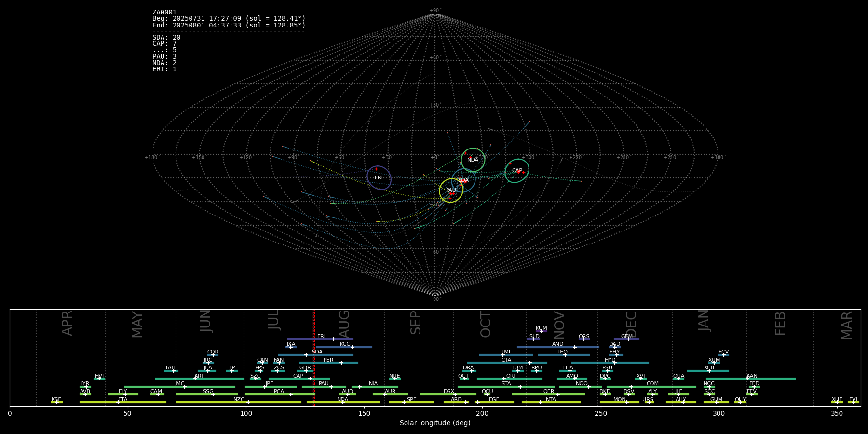Click the +120 longitude label on map
Viewport: 868px width, 434px height.
pyautogui.click(x=245, y=158)
